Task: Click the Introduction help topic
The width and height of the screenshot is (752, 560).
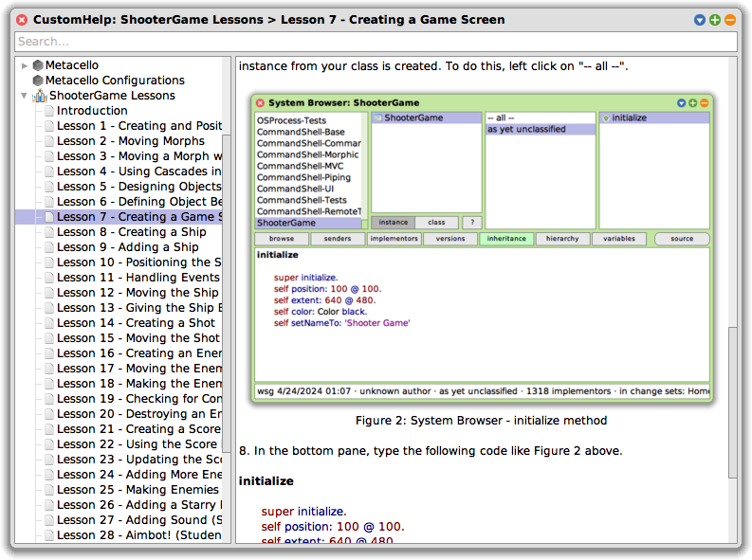Action: 92,111
